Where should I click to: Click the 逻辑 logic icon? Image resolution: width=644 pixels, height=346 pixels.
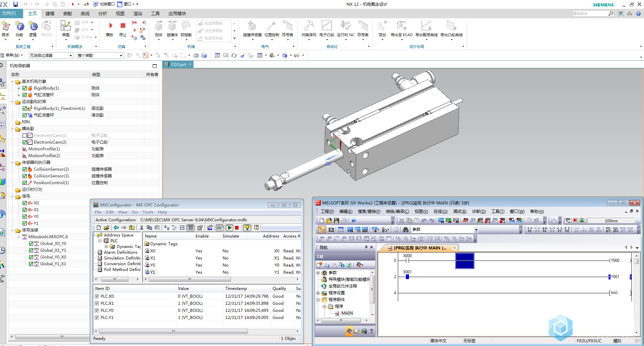(x=33, y=26)
